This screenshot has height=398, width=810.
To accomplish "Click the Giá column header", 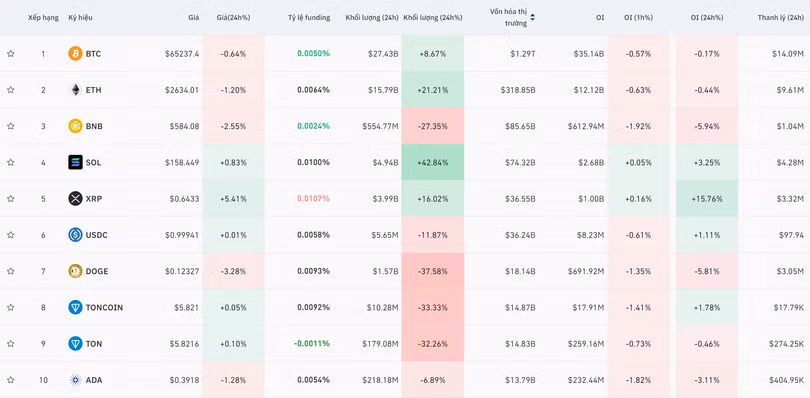I will coord(194,18).
